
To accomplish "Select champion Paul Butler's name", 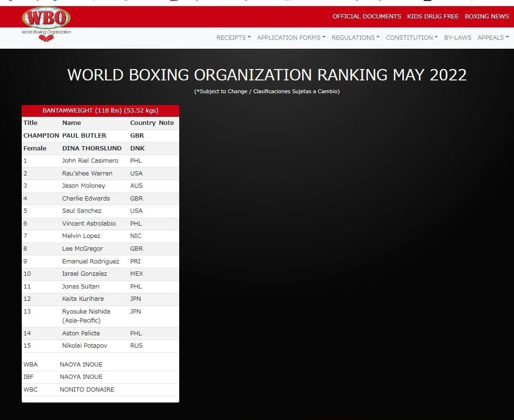I will 84,136.
